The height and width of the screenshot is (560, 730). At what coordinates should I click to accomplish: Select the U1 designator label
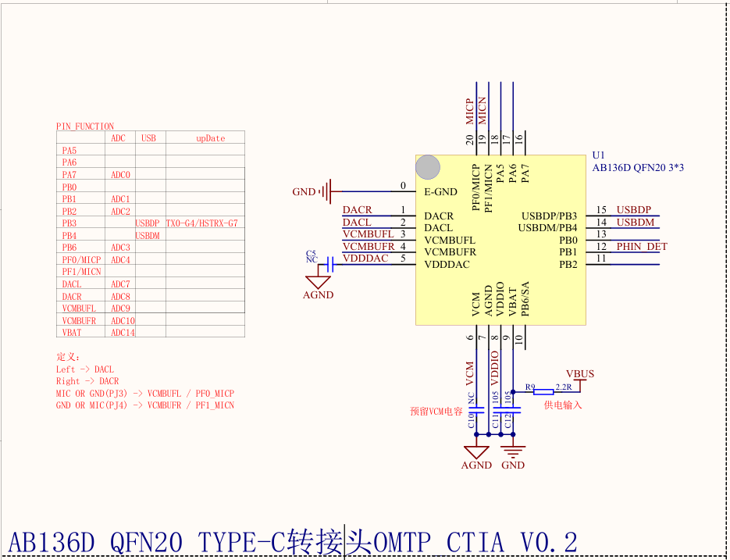[598, 155]
